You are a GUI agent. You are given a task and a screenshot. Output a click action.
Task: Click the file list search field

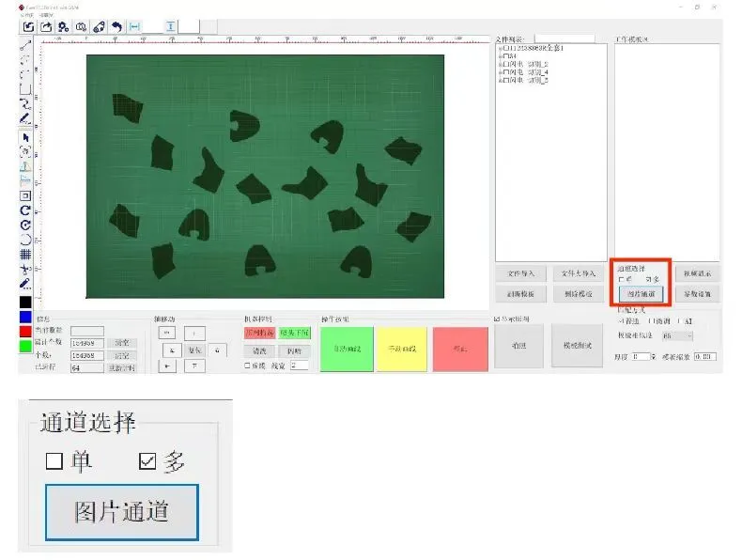(564, 39)
